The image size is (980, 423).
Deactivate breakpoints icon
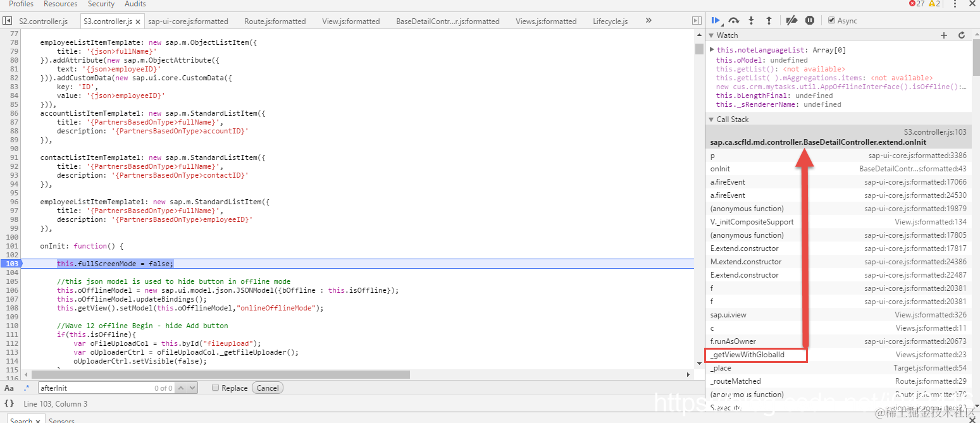click(791, 20)
